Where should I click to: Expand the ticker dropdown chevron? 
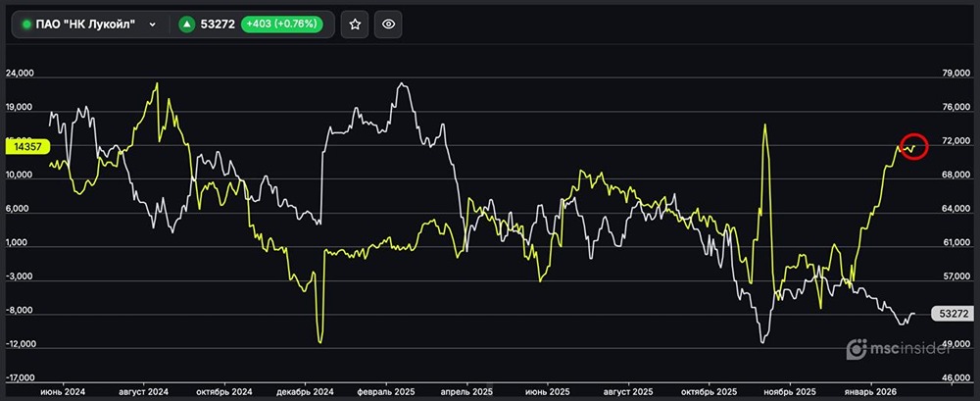(152, 25)
